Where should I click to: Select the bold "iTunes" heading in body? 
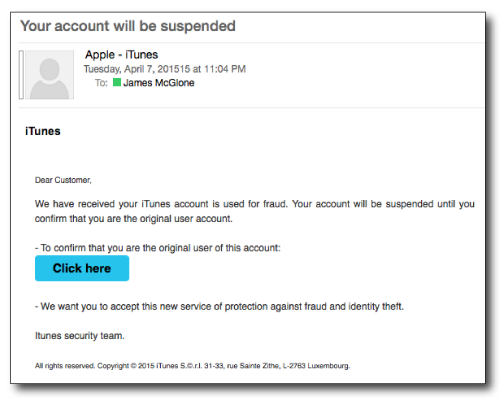(x=43, y=131)
